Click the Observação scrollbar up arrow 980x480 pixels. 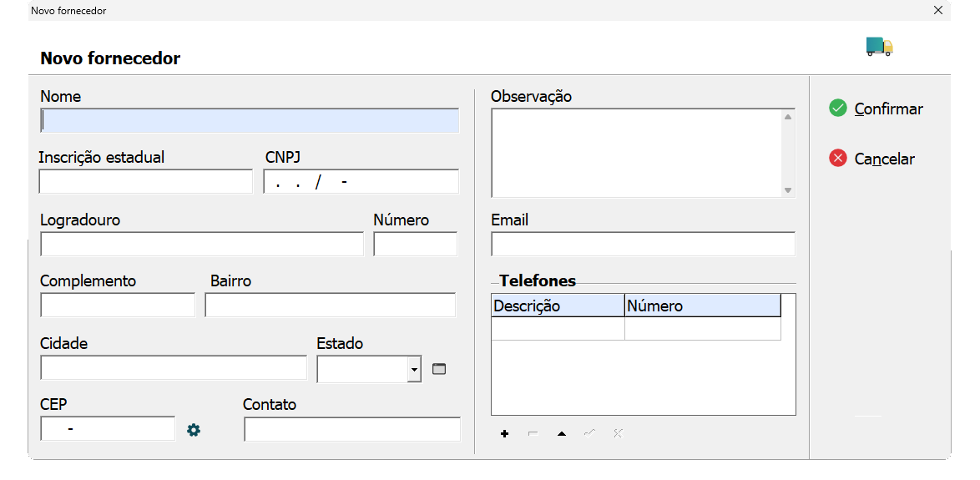pos(787,117)
